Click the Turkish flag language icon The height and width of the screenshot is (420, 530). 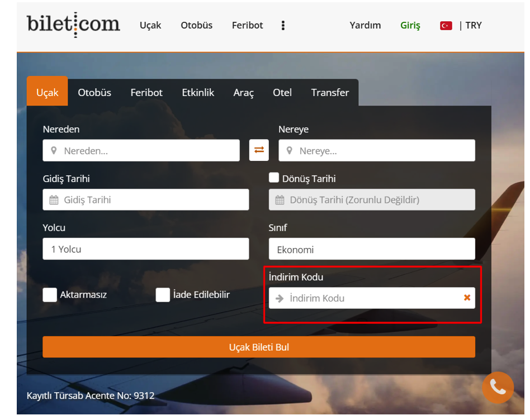point(446,26)
